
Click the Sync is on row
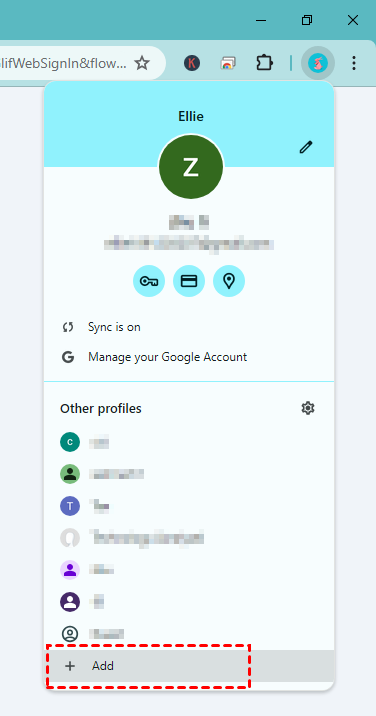tap(189, 327)
